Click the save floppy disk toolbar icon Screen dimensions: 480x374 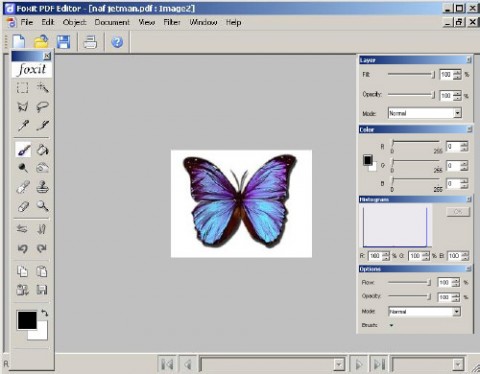pyautogui.click(x=63, y=42)
